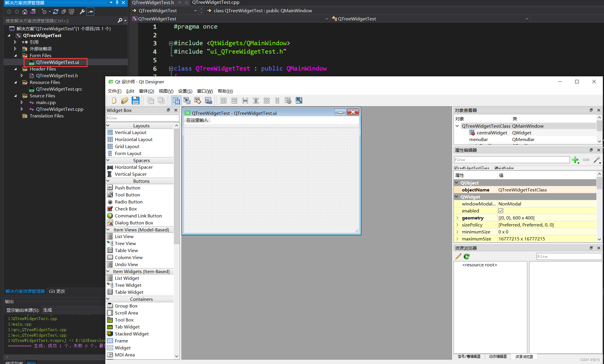Select QTreeWidgetTest.ui in Solution Explorer
The width and height of the screenshot is (604, 364).
pos(57,62)
